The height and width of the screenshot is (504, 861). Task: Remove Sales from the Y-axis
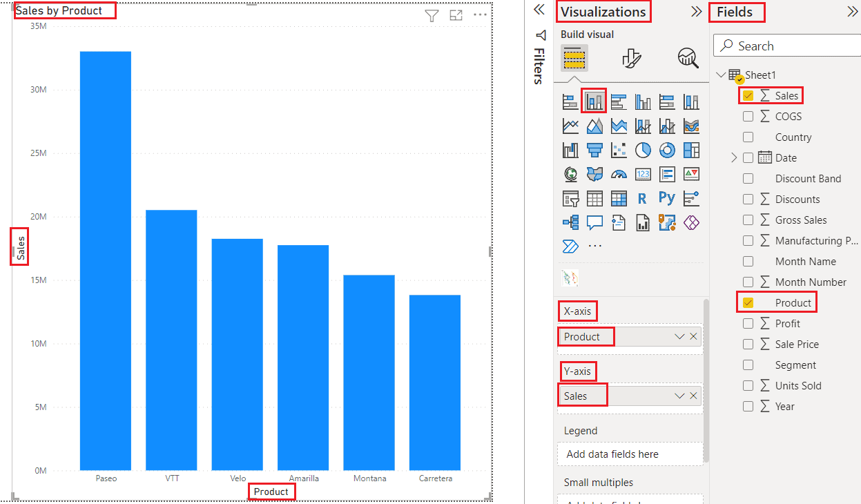[x=694, y=395]
